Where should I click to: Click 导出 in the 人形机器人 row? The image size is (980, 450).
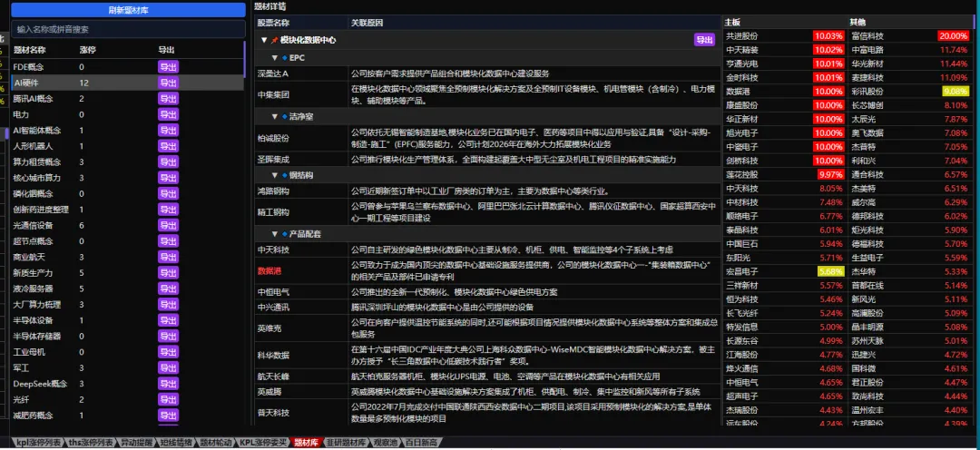168,146
